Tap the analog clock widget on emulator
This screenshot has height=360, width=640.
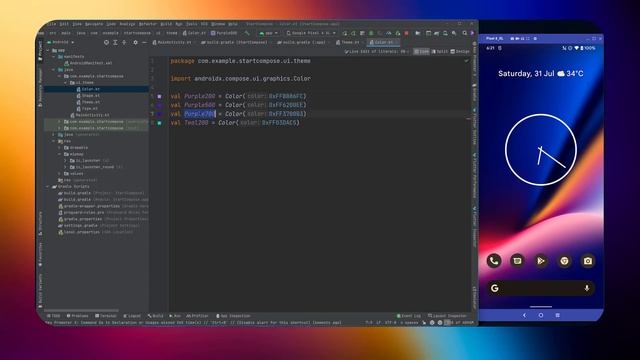click(541, 150)
